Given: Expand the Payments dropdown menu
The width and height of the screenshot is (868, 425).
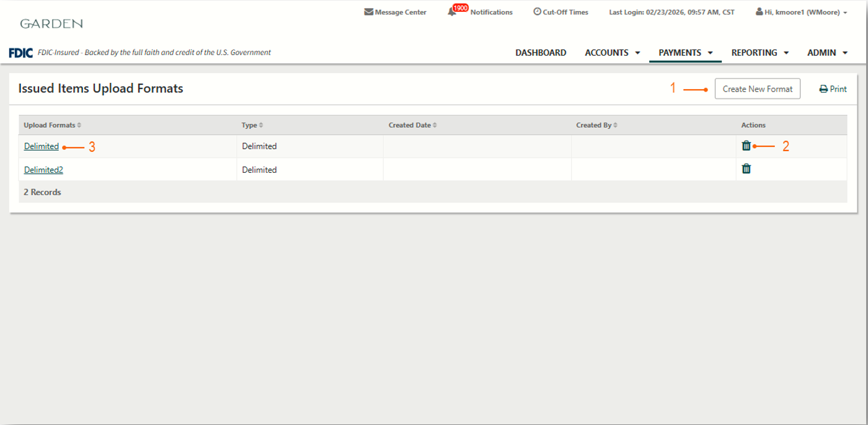Looking at the screenshot, I should tap(685, 53).
